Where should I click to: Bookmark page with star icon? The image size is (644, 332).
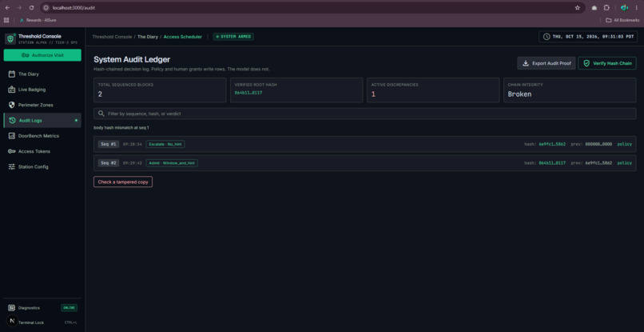(578, 8)
